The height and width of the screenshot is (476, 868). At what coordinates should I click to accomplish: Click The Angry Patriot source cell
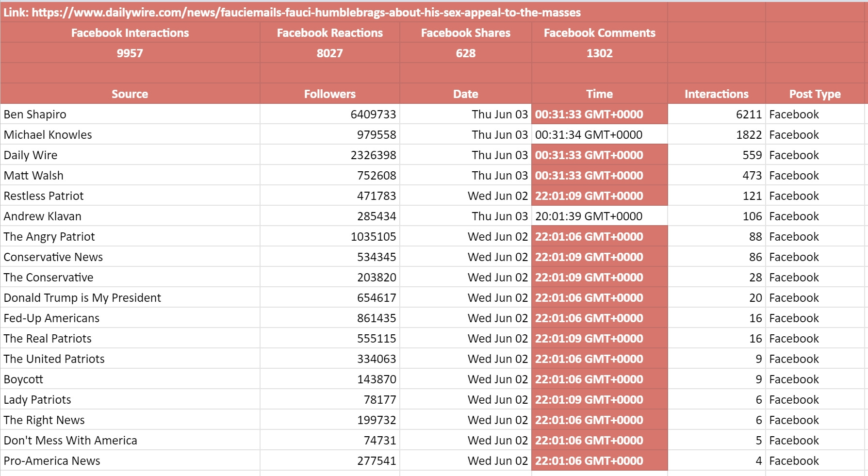click(130, 236)
